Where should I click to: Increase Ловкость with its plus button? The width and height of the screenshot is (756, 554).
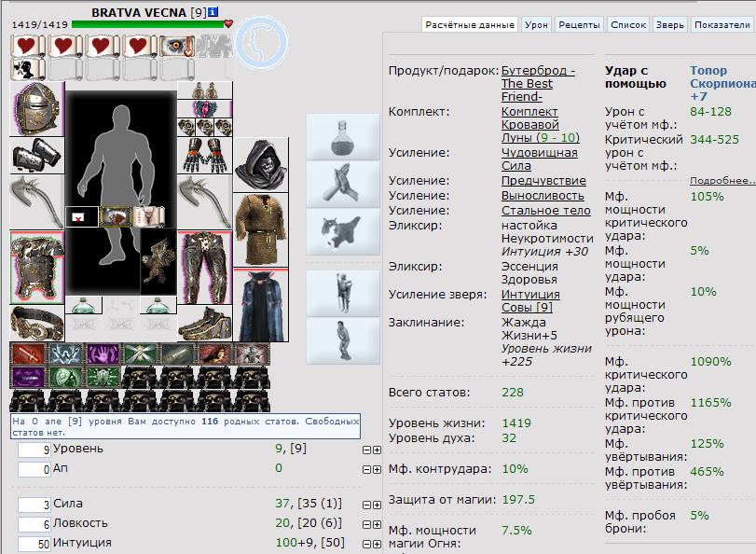377,524
